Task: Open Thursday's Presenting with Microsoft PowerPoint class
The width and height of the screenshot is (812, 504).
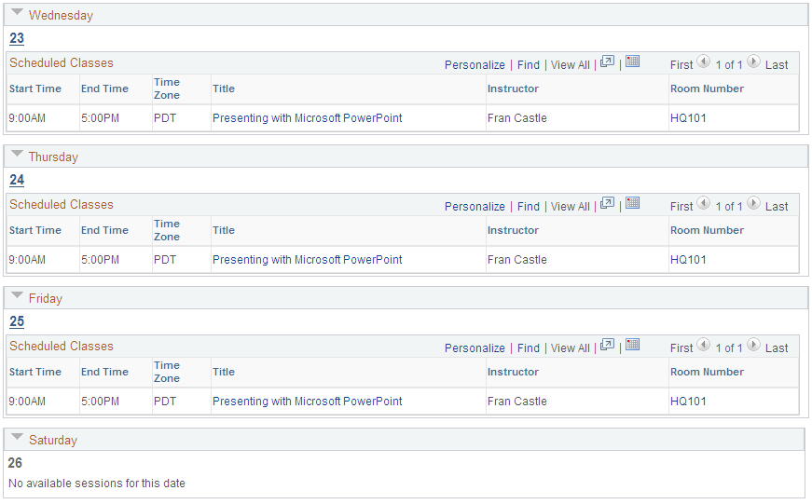Action: click(x=307, y=260)
